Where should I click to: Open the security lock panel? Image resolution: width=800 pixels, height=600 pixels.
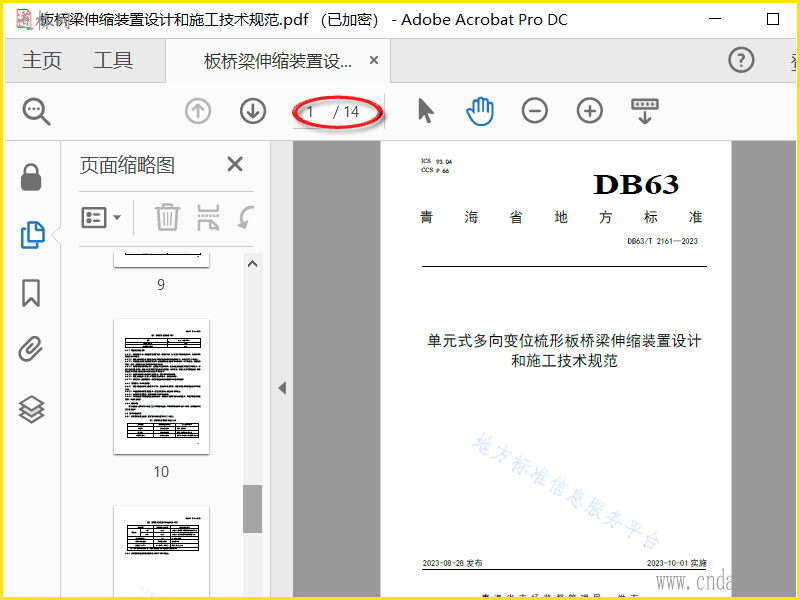point(31,177)
